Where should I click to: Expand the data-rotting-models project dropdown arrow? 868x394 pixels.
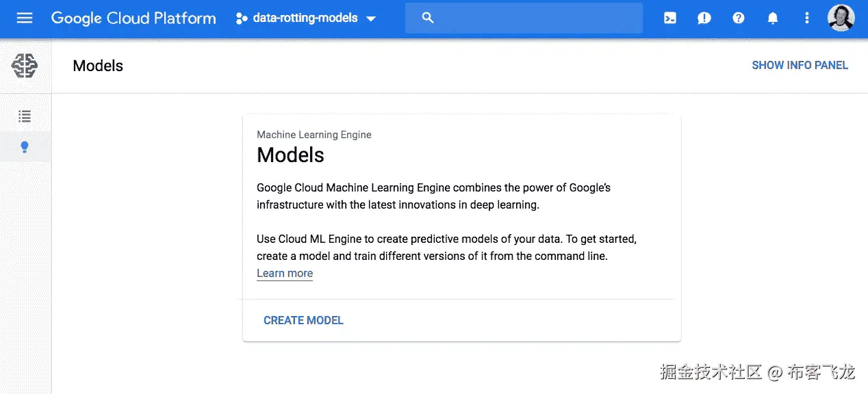[371, 19]
